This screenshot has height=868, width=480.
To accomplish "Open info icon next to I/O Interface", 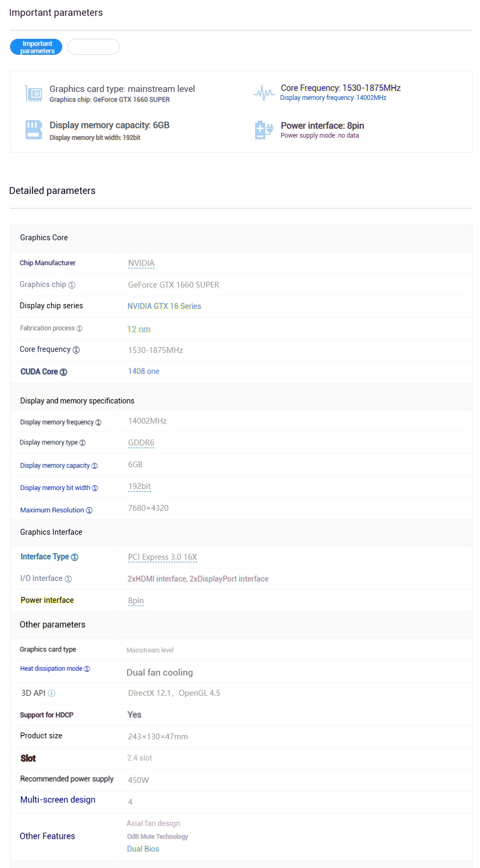I will [68, 579].
